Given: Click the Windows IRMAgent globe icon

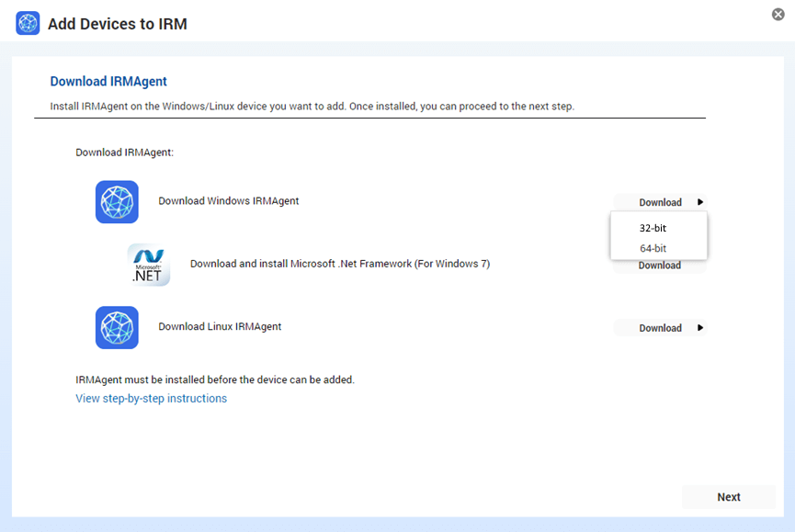Looking at the screenshot, I should [117, 202].
